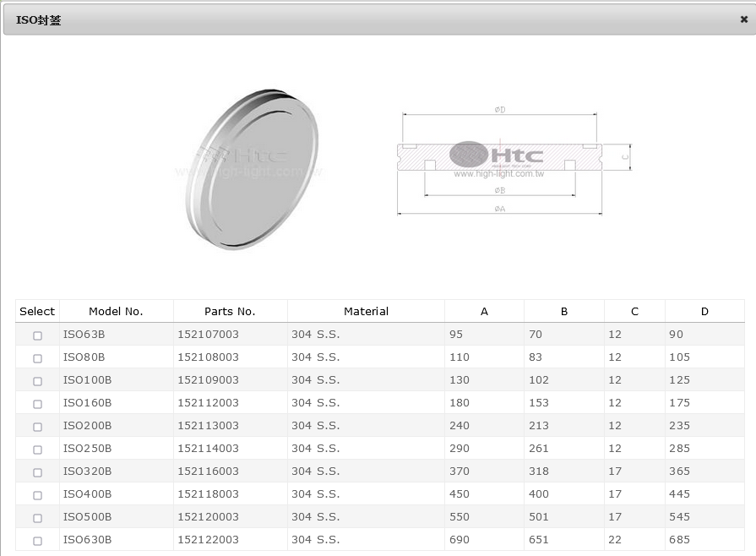Mark the ISO250B checkbox
The height and width of the screenshot is (556, 756).
[x=37, y=450]
